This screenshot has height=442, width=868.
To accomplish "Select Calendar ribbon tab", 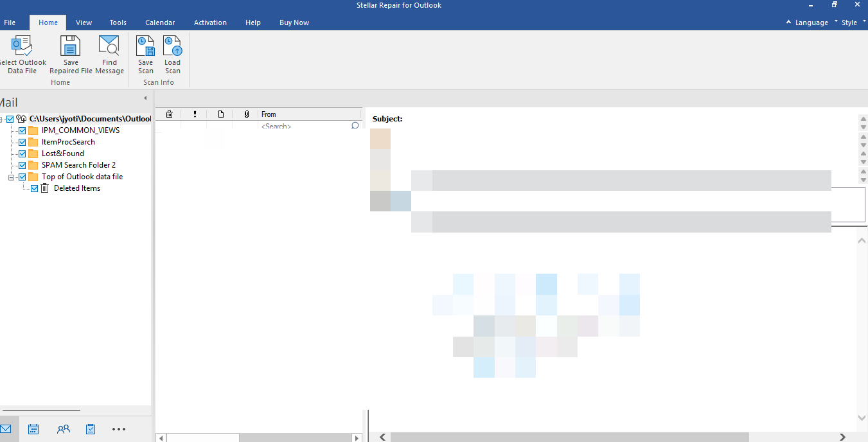I will coord(160,22).
